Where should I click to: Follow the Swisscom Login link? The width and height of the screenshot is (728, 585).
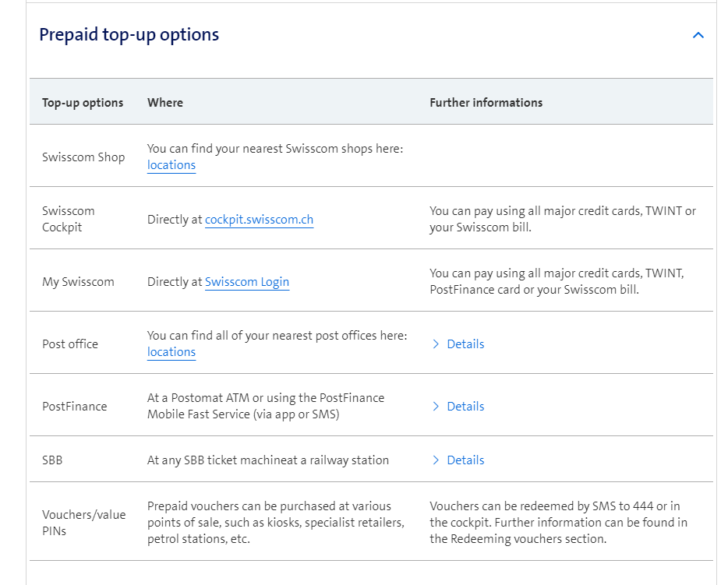(x=247, y=282)
